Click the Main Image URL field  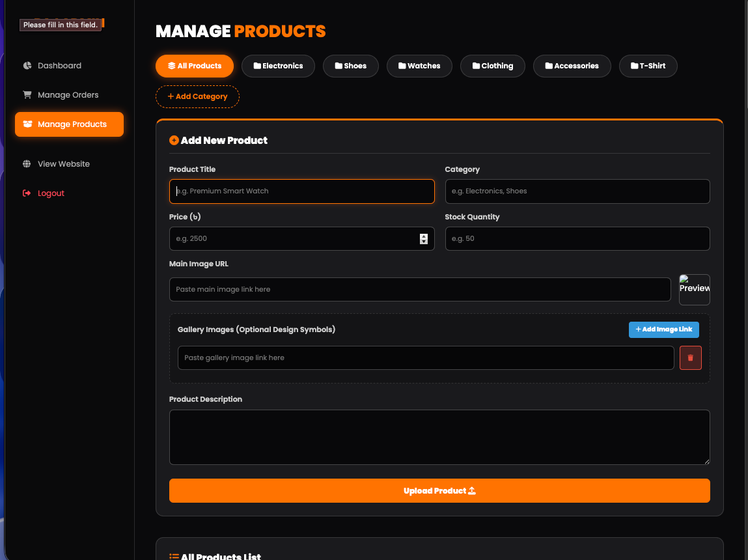coord(420,290)
